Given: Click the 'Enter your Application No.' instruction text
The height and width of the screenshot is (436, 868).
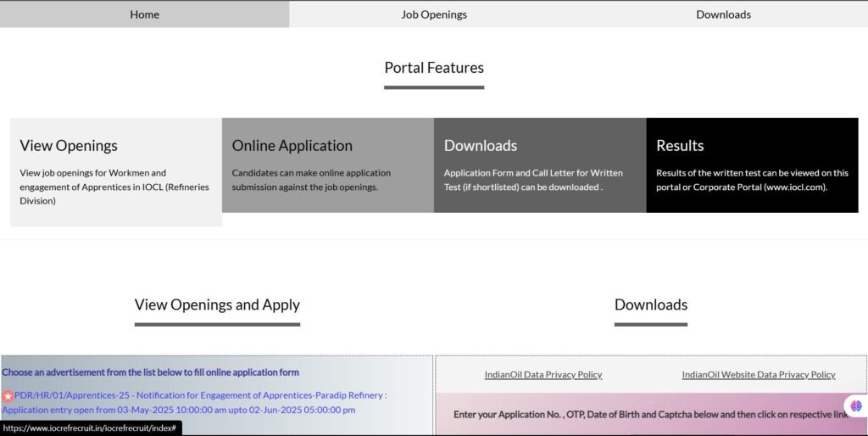Looking at the screenshot, I should tap(651, 414).
